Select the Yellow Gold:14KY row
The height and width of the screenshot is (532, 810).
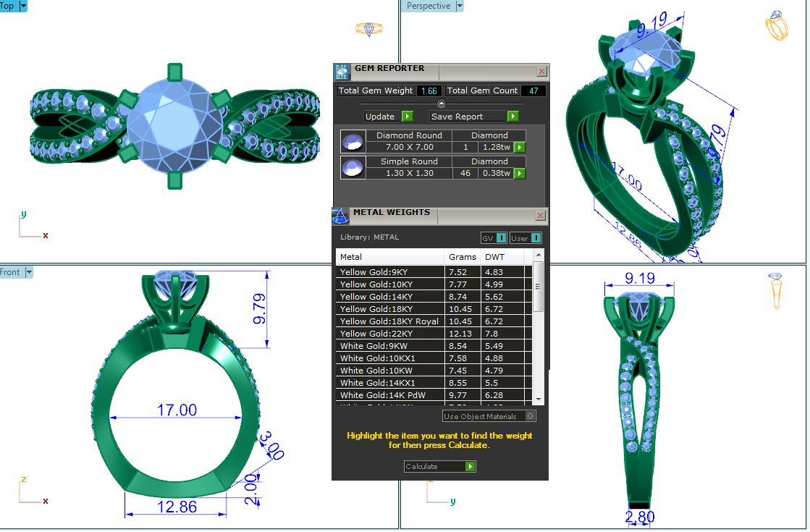coord(391,297)
